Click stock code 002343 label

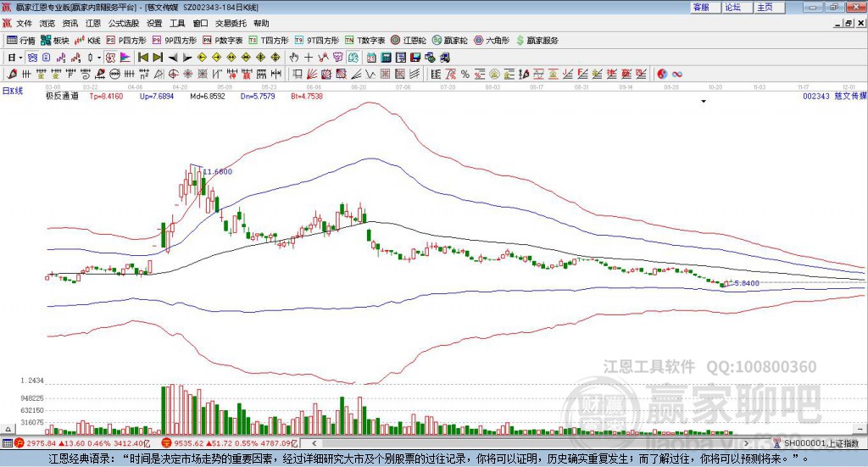pos(816,96)
